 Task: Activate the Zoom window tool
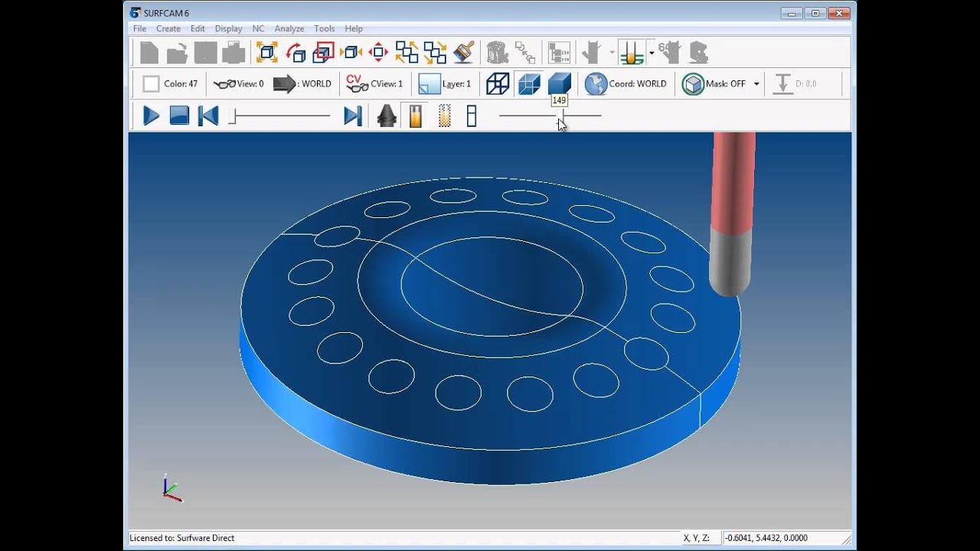pos(323,52)
